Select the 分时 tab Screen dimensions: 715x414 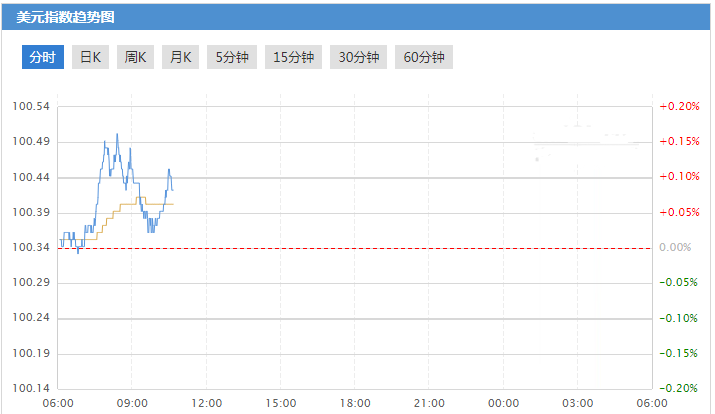coord(43,58)
